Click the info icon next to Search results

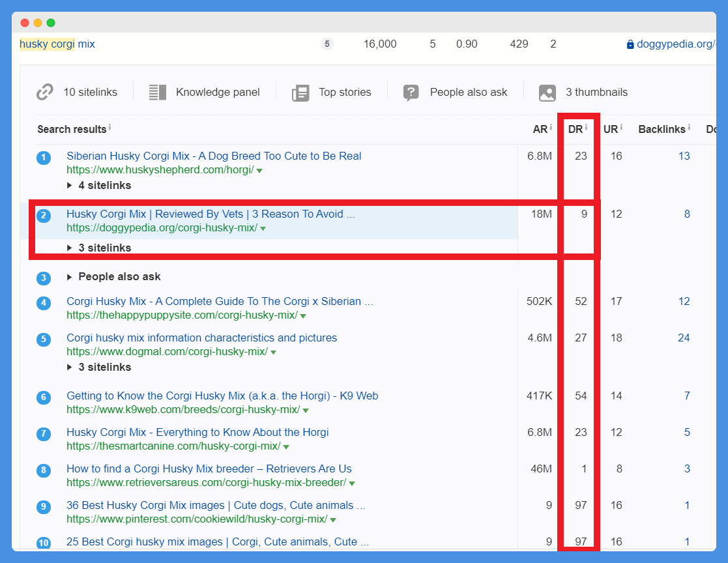(109, 126)
